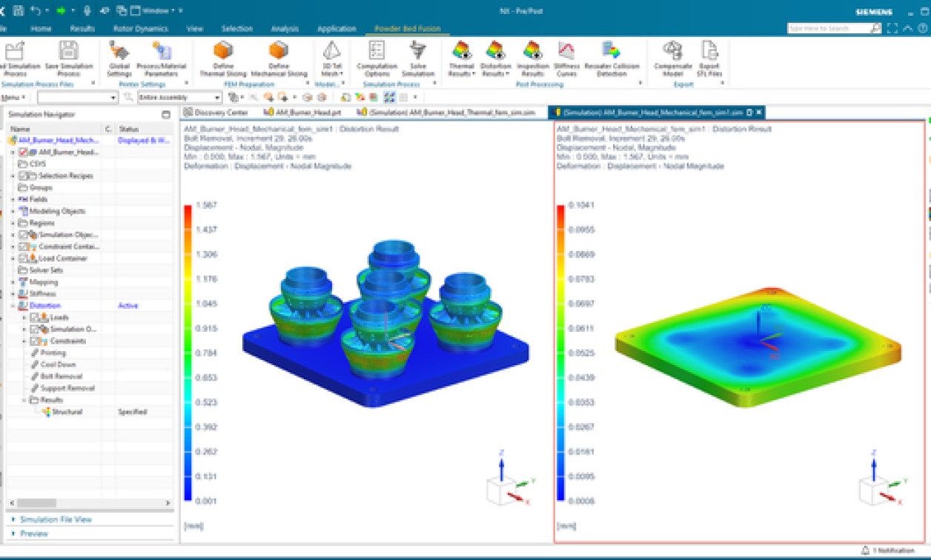Click the Compensate Model icon
931x560 pixels.
[674, 59]
